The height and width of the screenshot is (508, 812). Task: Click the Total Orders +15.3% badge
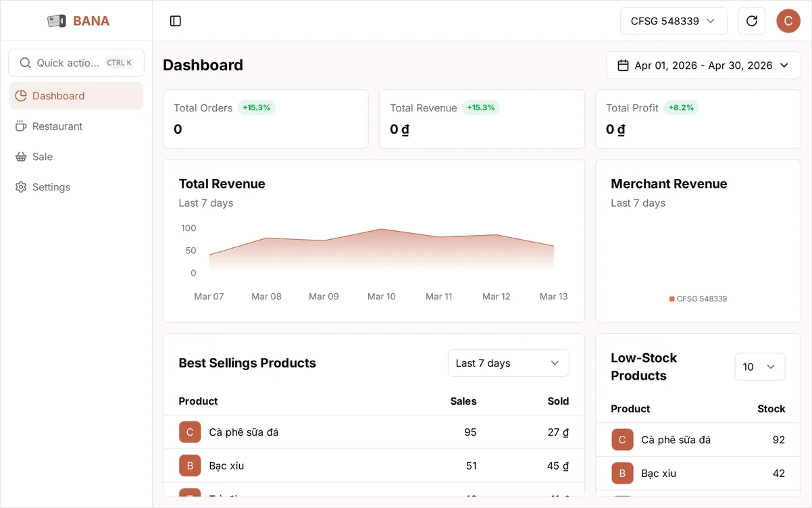[257, 107]
